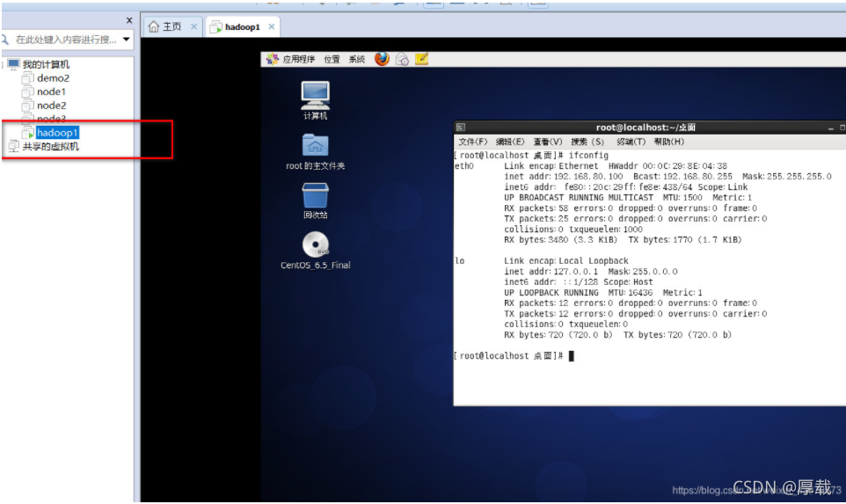Viewport: 846px width, 504px height.
Task: Open root's home folder icon
Action: [x=315, y=151]
